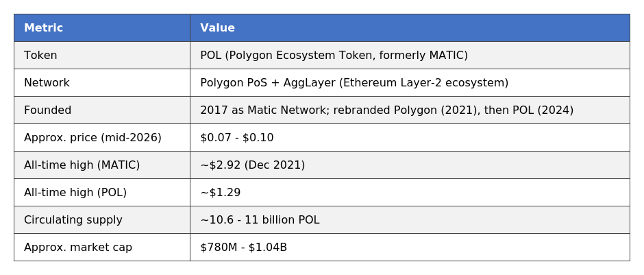Click the Polygon PoS + AggLayer cell

tap(410, 82)
